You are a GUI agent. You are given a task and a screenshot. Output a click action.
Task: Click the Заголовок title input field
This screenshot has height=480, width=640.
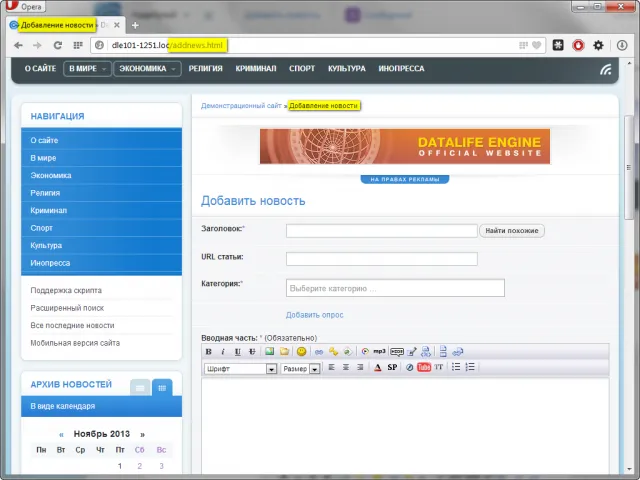click(x=382, y=231)
